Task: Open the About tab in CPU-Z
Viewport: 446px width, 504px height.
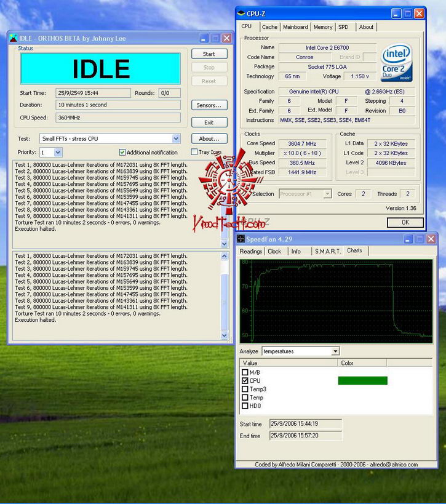Action: [366, 27]
